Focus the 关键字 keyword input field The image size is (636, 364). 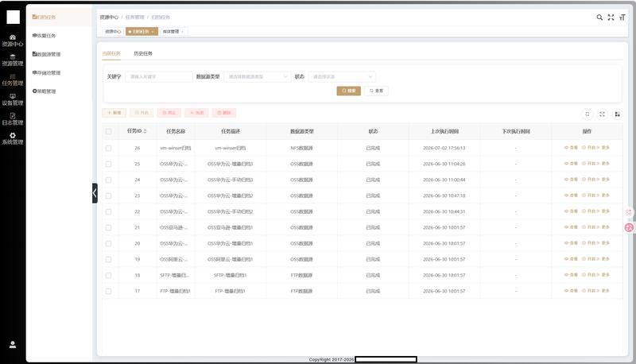click(x=158, y=76)
